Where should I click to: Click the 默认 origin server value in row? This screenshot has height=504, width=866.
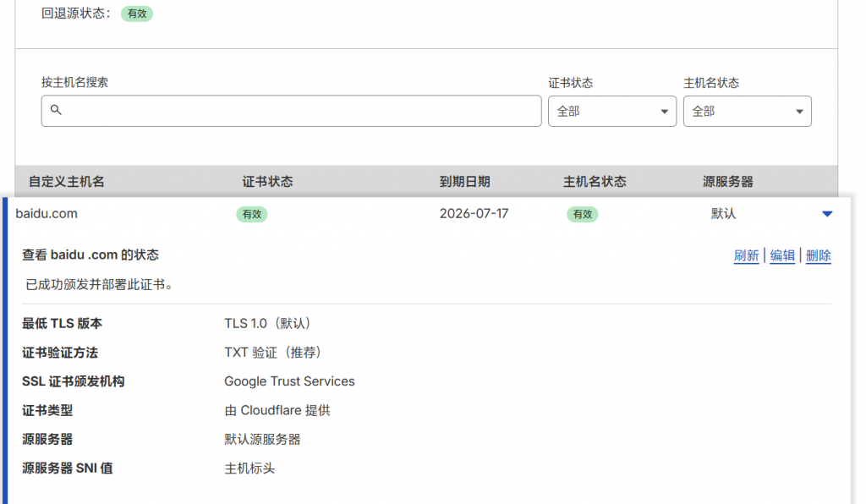tap(723, 214)
